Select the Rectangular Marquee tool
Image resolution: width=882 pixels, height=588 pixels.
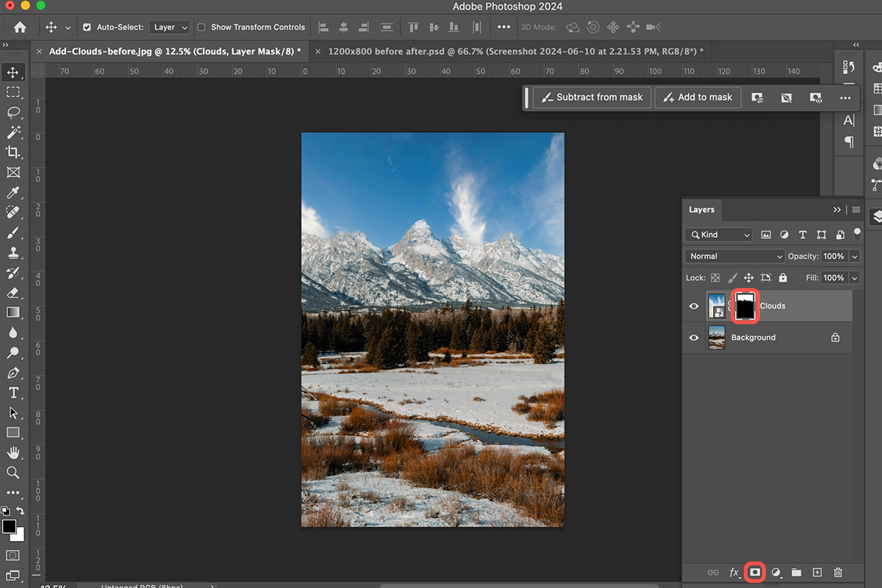(12, 92)
